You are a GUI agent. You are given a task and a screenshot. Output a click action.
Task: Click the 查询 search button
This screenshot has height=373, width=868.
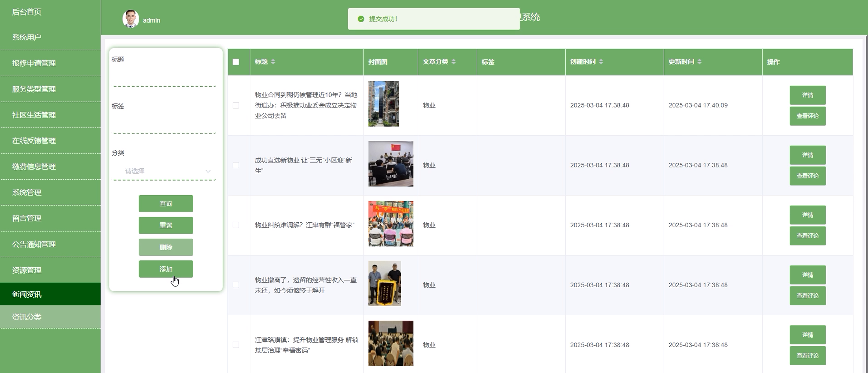[x=166, y=204]
